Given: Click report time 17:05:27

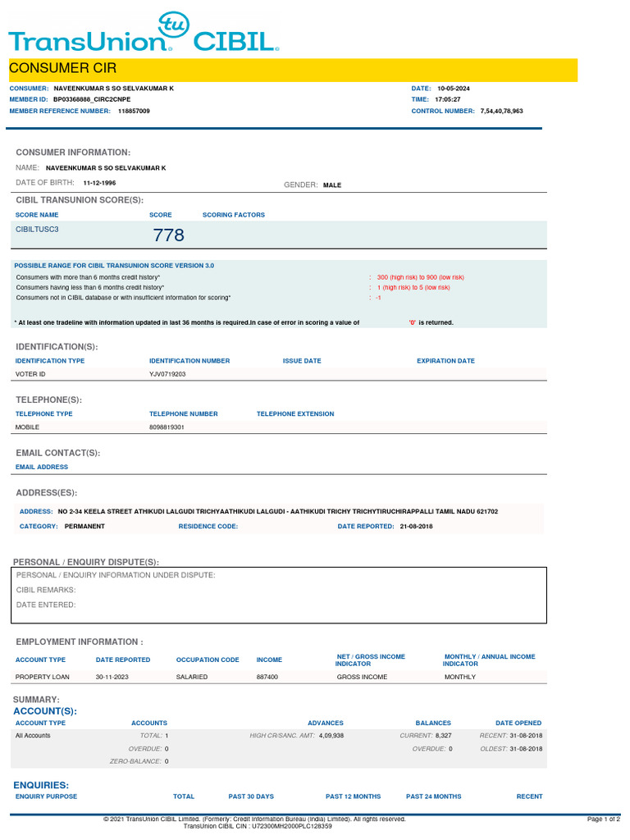Looking at the screenshot, I should point(447,99).
